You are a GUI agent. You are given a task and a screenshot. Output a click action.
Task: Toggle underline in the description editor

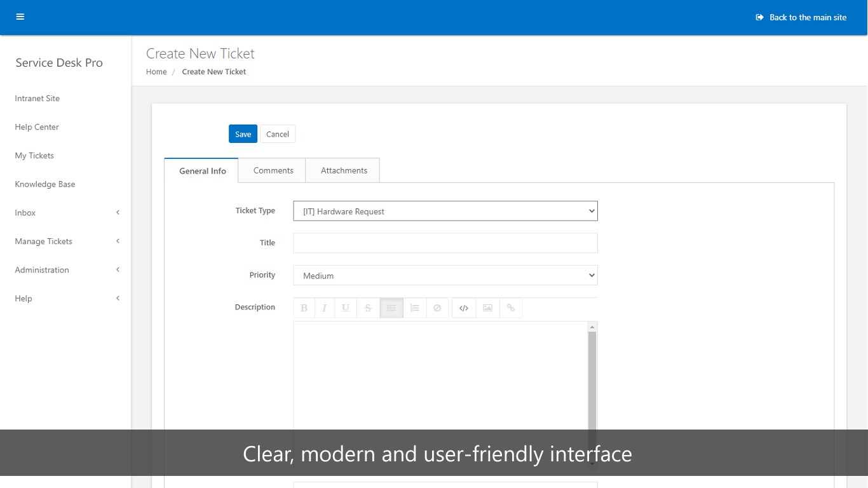click(345, 308)
